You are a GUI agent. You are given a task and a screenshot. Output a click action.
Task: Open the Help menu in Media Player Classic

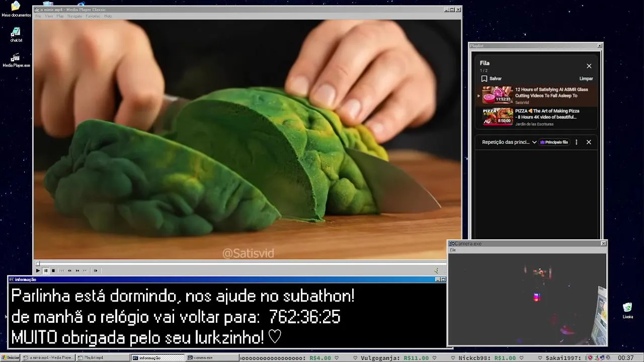point(108,16)
